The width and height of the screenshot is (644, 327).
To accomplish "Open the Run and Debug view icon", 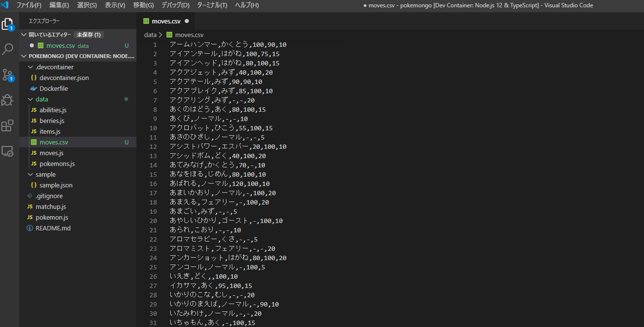I will click(8, 100).
